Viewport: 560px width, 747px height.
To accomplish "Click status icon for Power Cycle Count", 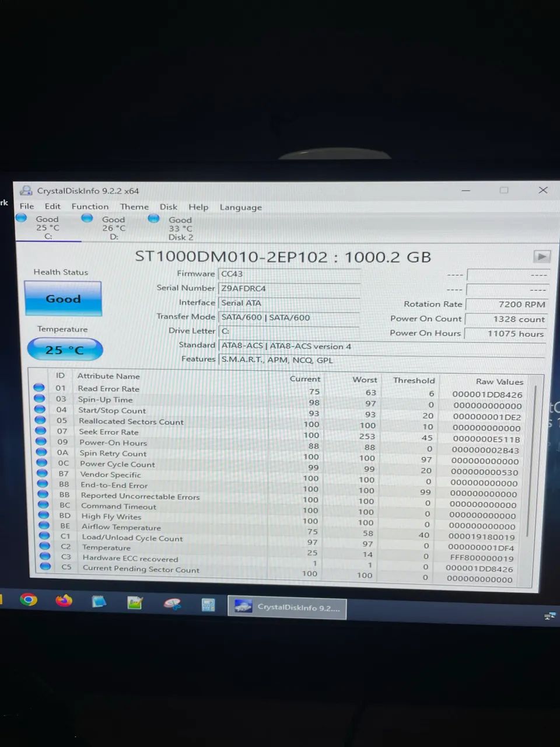I will 42,462.
